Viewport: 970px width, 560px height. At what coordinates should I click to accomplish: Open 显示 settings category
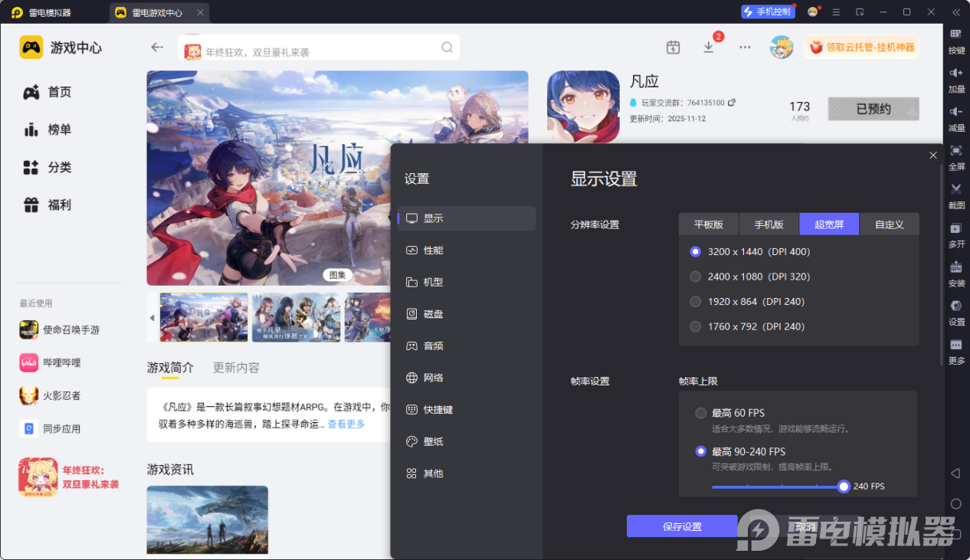coord(467,218)
